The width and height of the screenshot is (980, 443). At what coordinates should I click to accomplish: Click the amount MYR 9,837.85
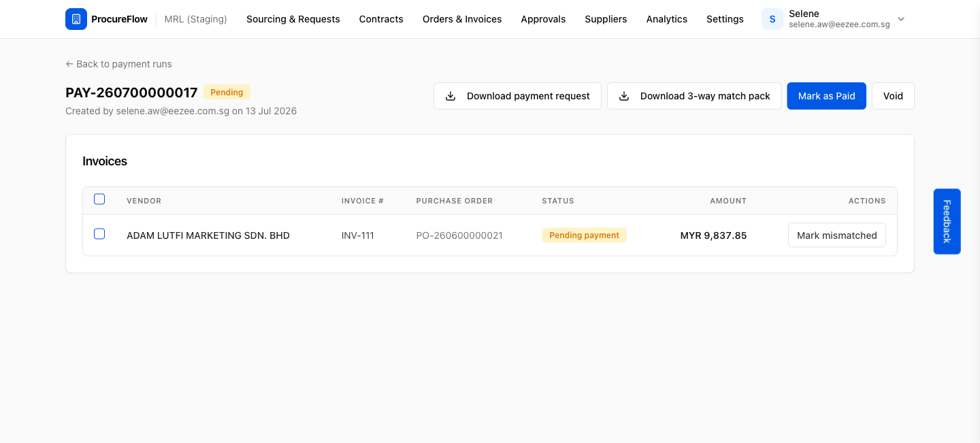(713, 235)
